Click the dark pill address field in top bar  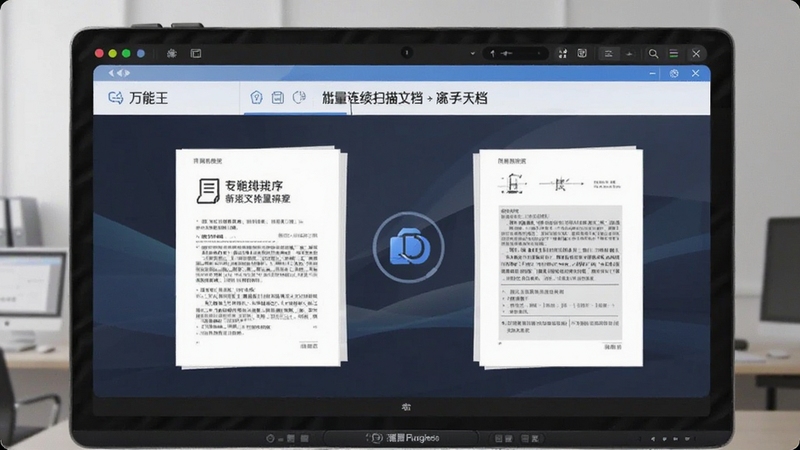click(515, 53)
